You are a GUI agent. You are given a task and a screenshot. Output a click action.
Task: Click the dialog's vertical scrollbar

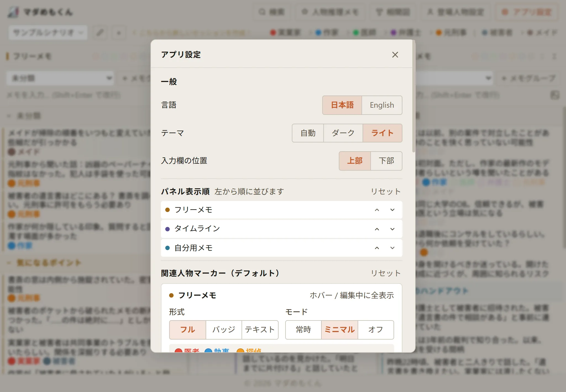[413, 97]
